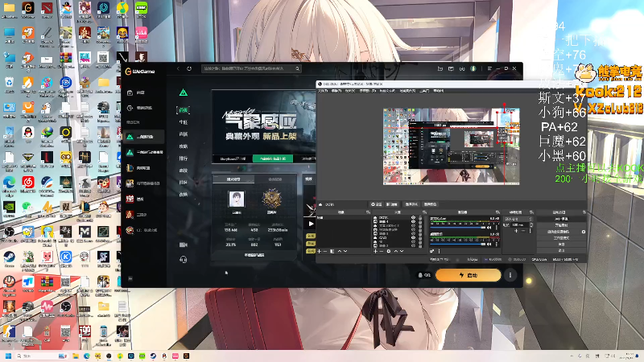Open the virtual camera gear icon in OBS controls

coord(583,232)
